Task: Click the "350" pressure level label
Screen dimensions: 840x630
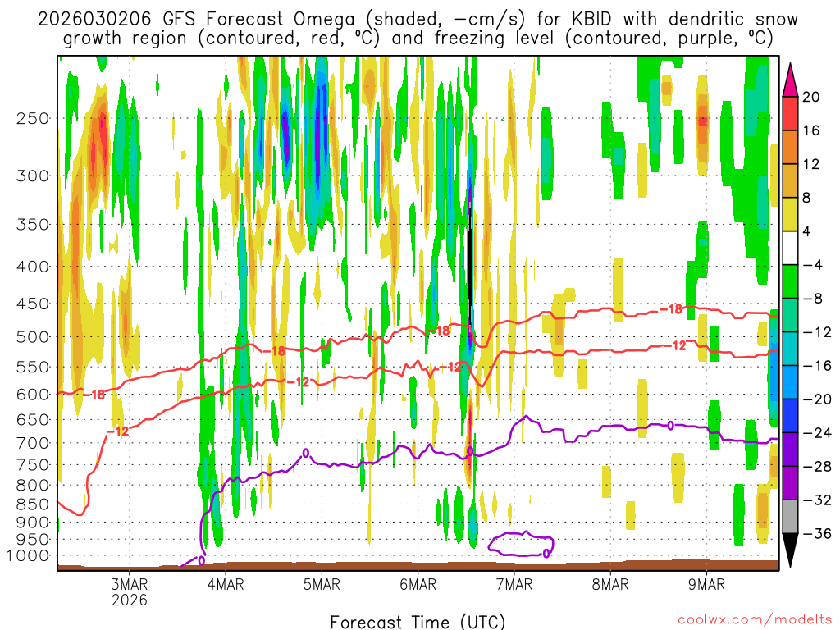Action: (33, 225)
